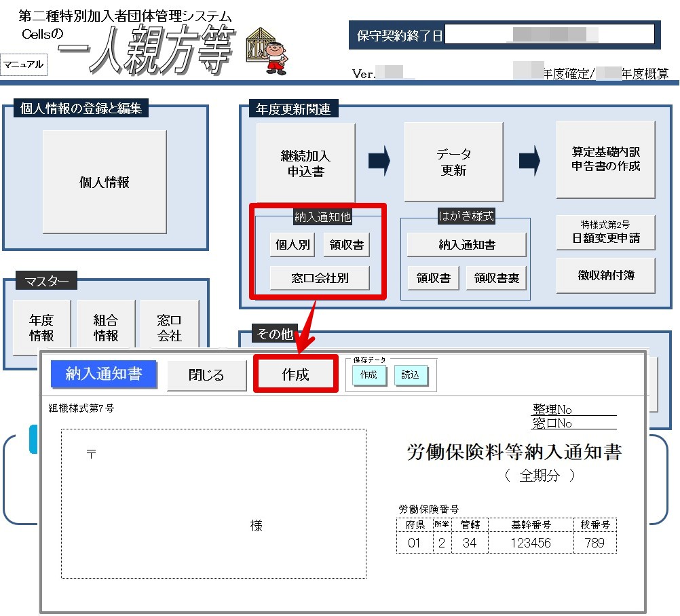Open 年度情報 in the マスター section

[x=41, y=328]
